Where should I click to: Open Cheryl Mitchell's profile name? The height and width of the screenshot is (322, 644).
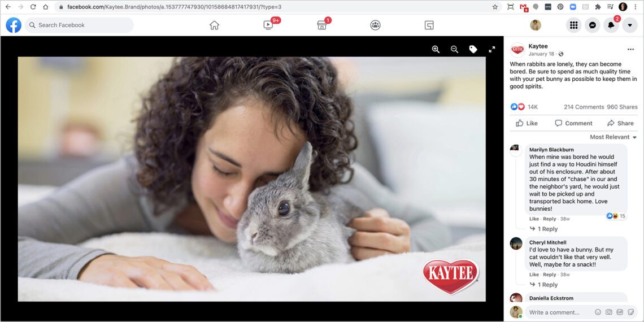pos(548,242)
